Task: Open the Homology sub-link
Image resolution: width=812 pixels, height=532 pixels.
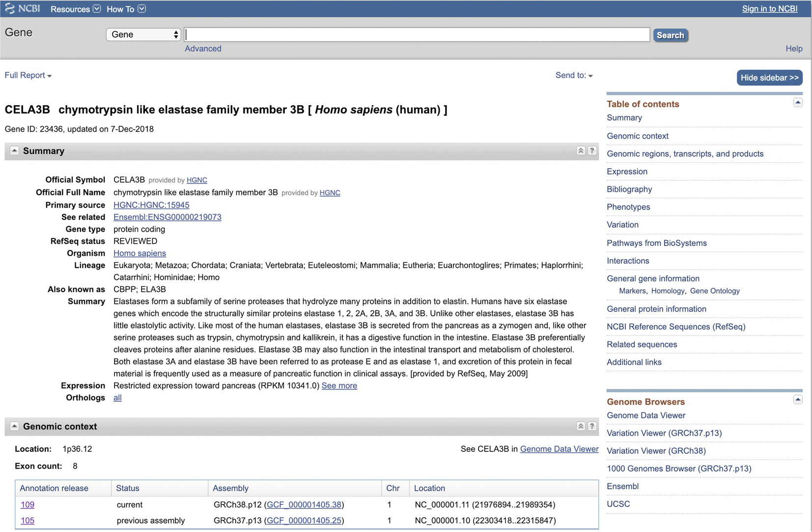Action: [x=668, y=291]
